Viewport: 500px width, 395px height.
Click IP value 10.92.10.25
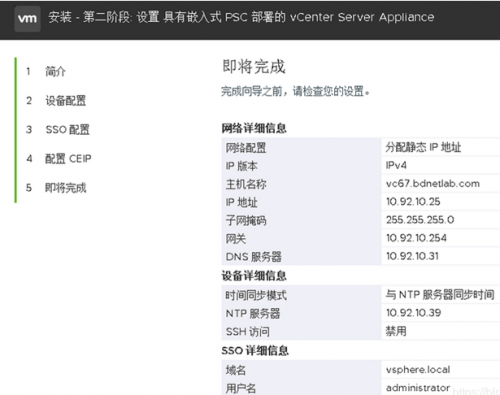coord(413,201)
